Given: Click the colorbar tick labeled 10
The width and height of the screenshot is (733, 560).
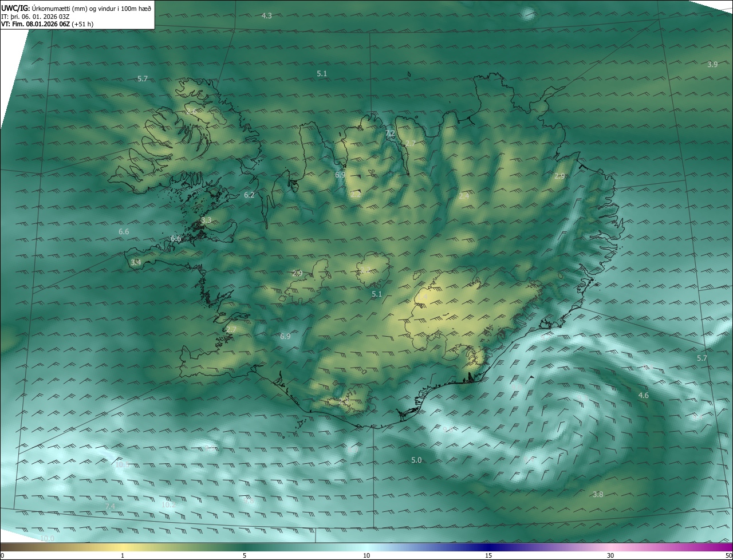Looking at the screenshot, I should (x=366, y=555).
